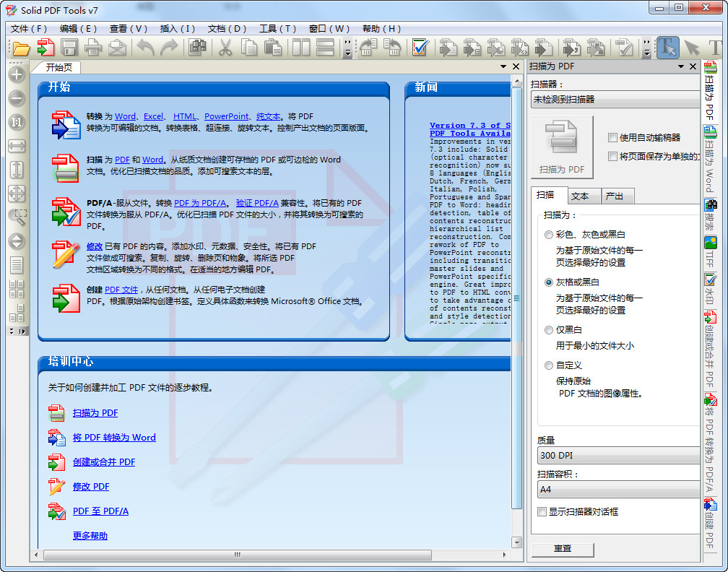Click the zoom in plus icon
The width and height of the screenshot is (728, 572).
click(17, 74)
